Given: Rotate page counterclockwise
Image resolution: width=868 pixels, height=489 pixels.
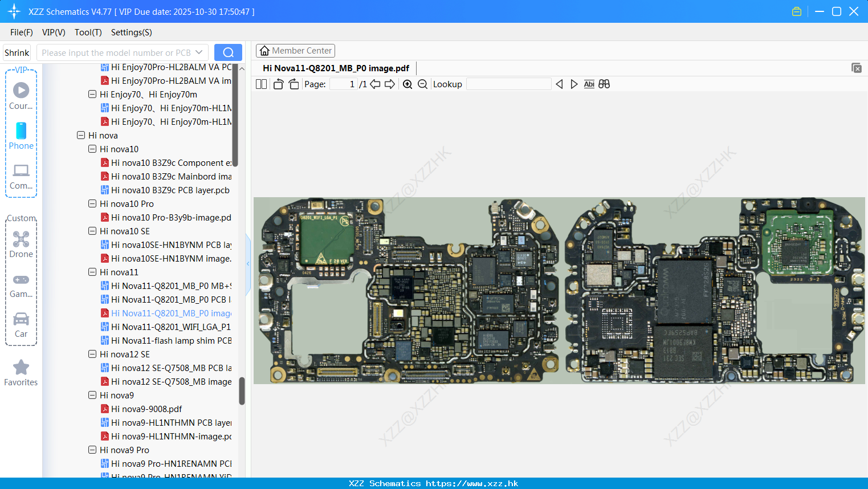Looking at the screenshot, I should point(278,84).
